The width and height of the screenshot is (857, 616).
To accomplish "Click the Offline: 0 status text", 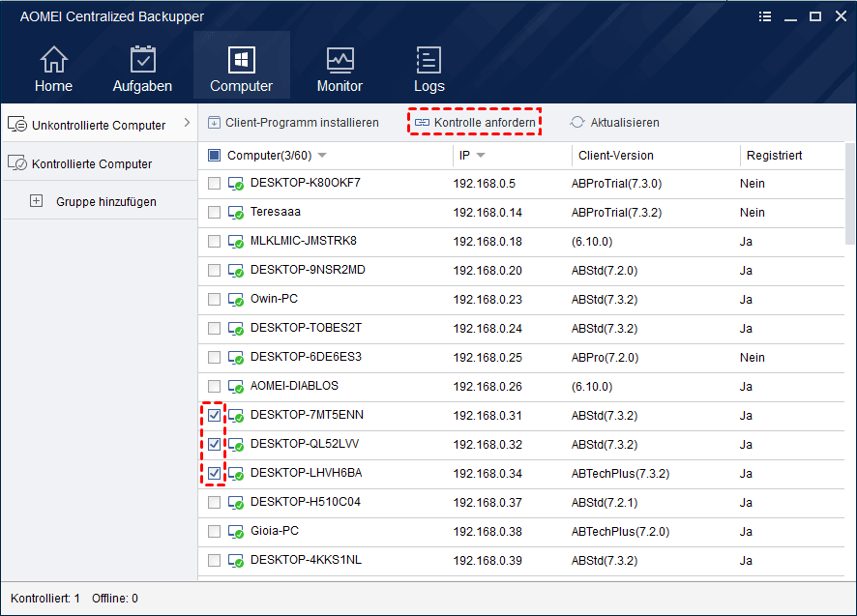I will (115, 599).
